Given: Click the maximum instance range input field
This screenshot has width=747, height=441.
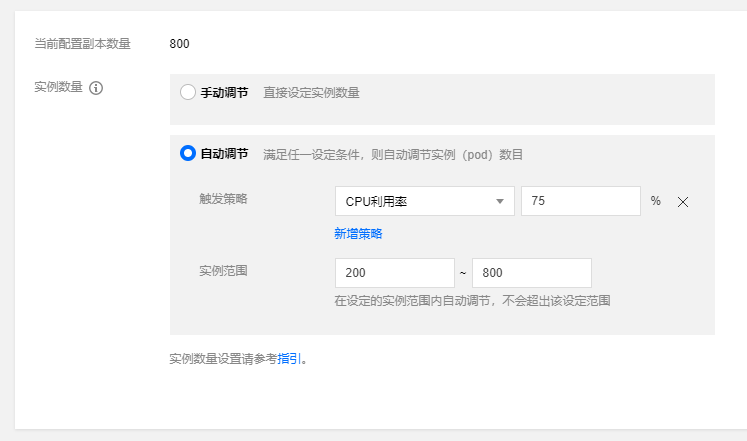Looking at the screenshot, I should [531, 273].
